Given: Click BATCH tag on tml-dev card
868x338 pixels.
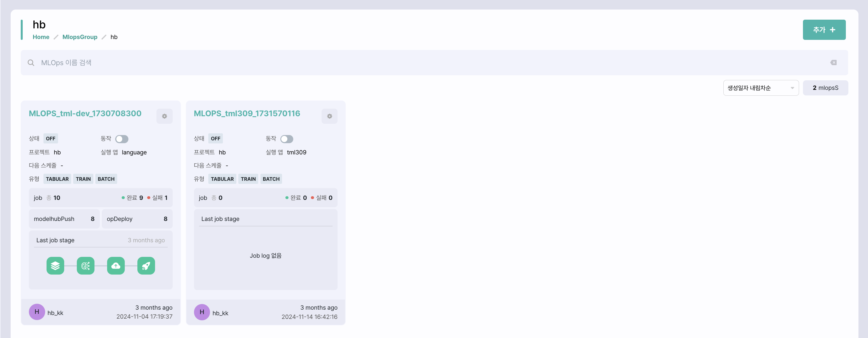Looking at the screenshot, I should pyautogui.click(x=106, y=179).
